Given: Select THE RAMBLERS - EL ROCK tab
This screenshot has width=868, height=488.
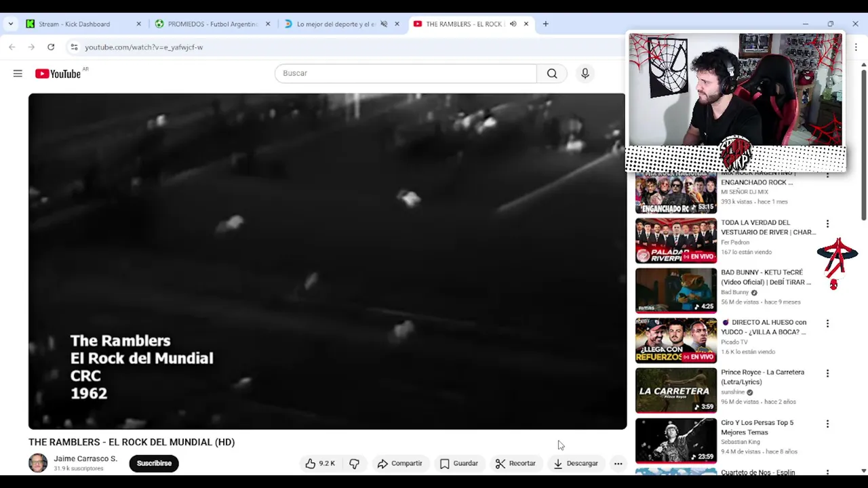Looking at the screenshot, I should click(464, 24).
